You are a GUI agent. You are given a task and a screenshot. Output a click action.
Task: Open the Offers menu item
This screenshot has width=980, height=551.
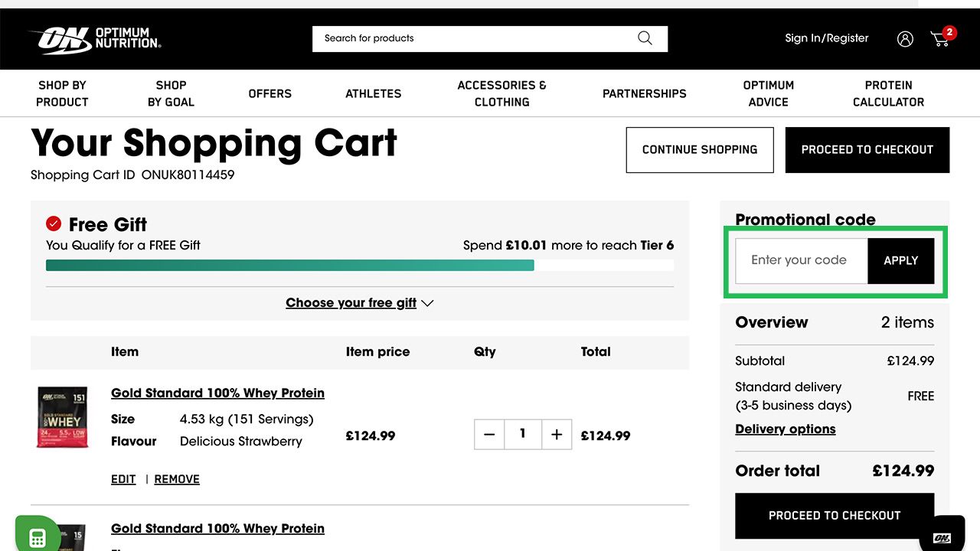[269, 93]
